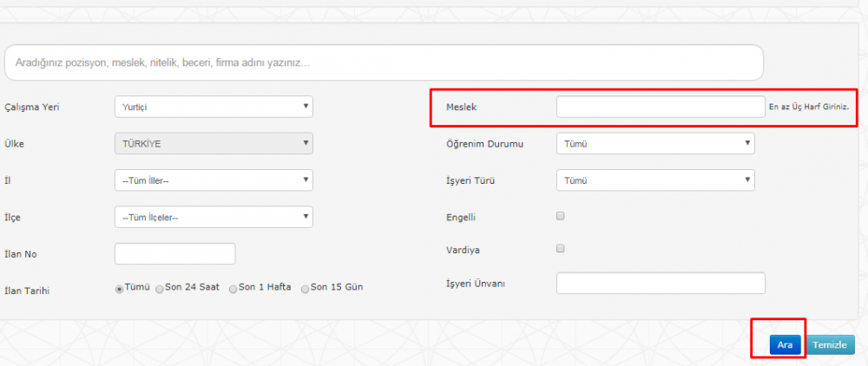This screenshot has height=366, width=868.
Task: Click the Temizle clear button
Action: pyautogui.click(x=830, y=344)
